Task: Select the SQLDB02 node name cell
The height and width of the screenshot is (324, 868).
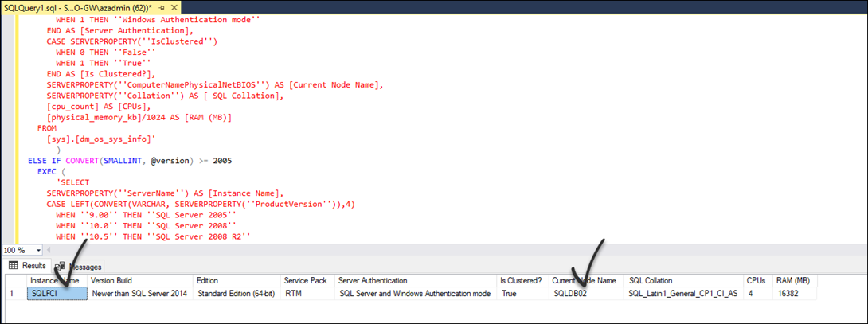Action: [x=586, y=294]
